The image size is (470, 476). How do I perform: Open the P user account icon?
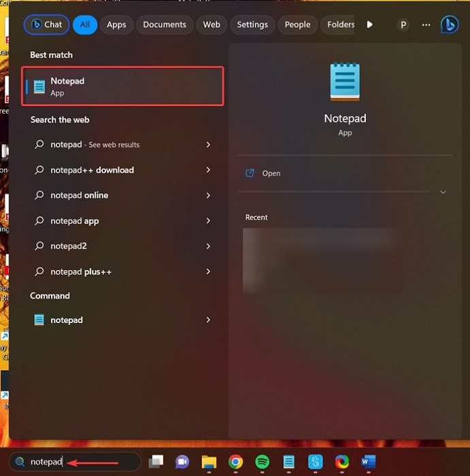point(403,25)
